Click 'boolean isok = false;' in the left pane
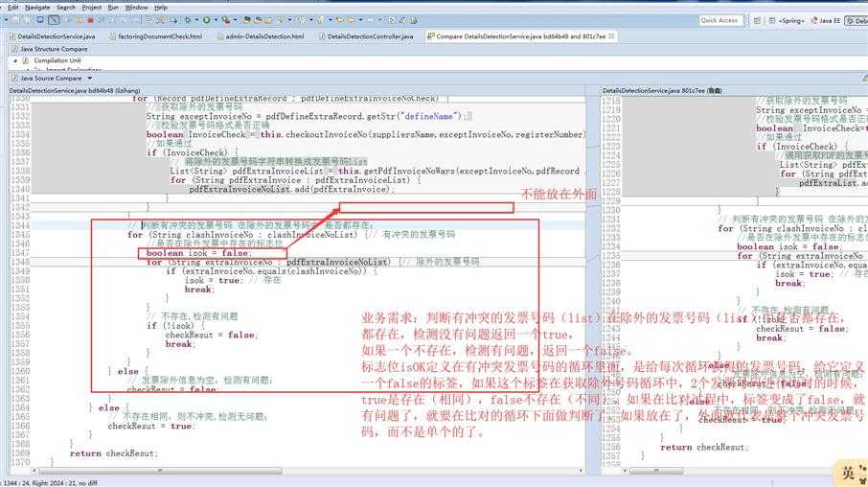 click(x=198, y=253)
